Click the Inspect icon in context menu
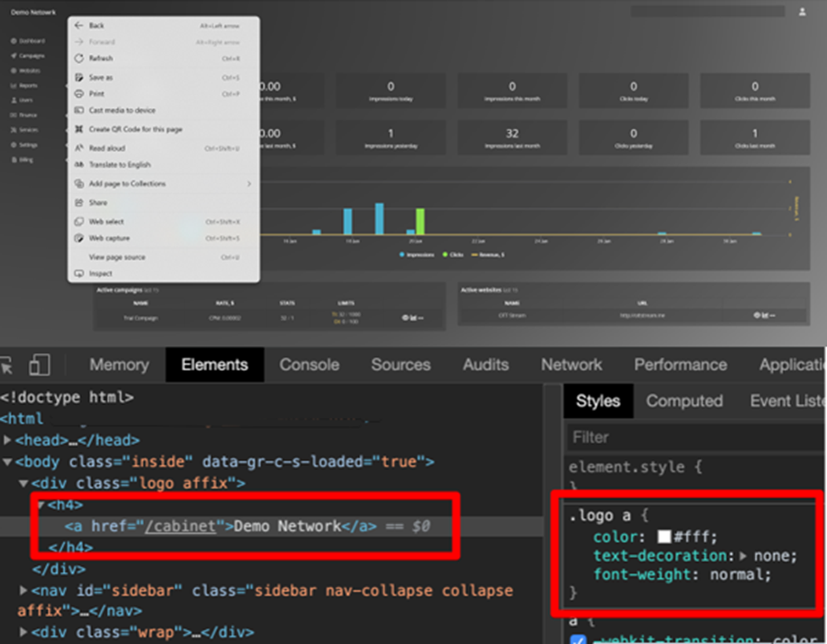 (79, 274)
